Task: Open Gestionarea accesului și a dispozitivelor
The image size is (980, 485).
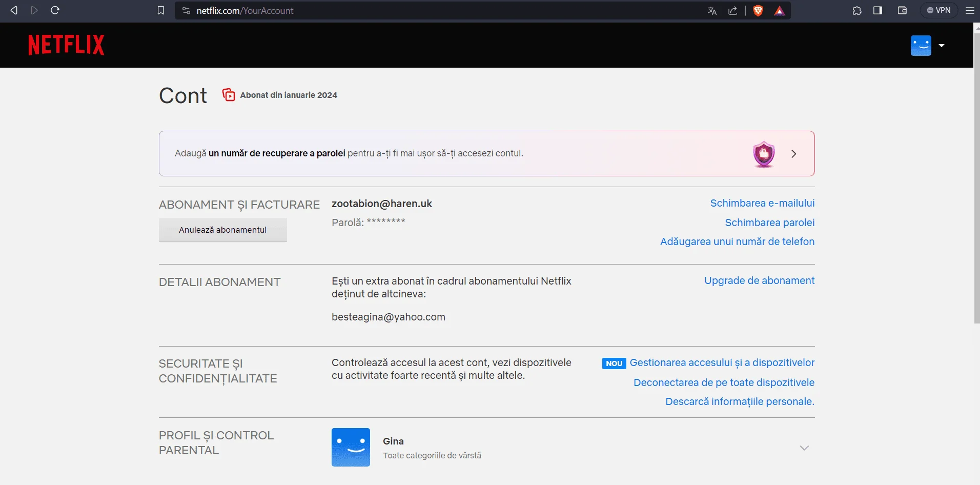Action: tap(722, 362)
